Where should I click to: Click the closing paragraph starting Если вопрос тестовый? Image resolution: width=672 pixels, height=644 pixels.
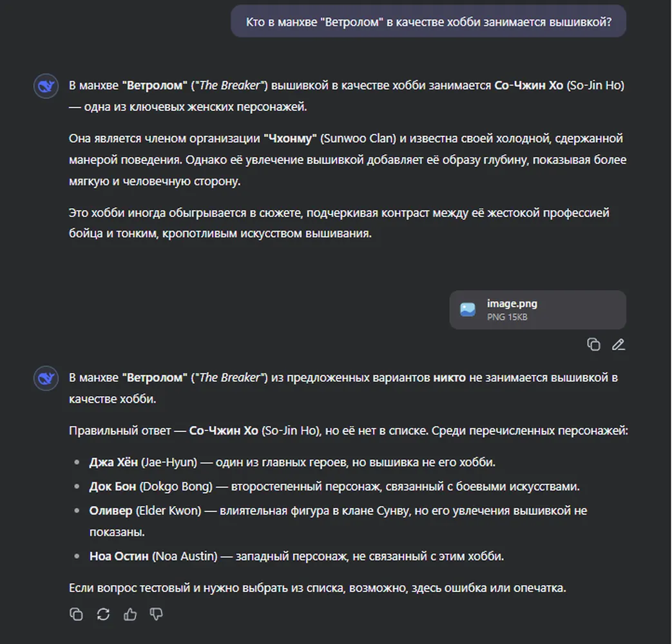318,588
